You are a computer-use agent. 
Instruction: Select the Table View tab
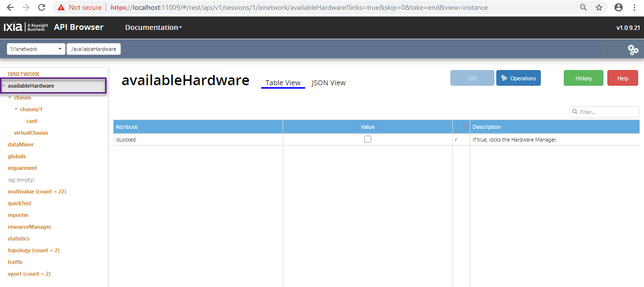283,83
